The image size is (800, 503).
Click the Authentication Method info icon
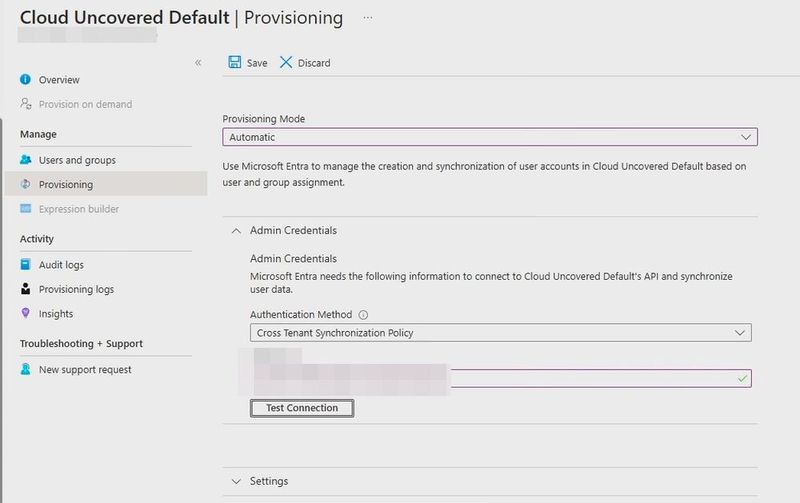click(363, 315)
